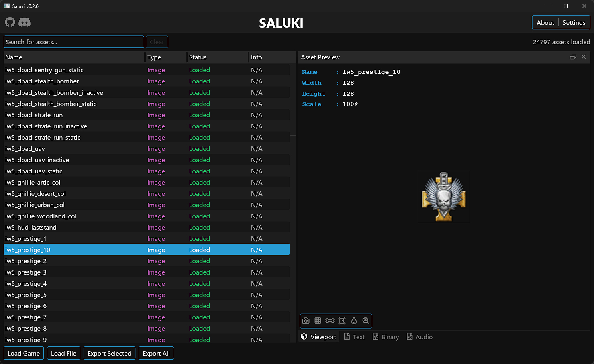Open the Settings menu
The image size is (594, 364).
(574, 22)
